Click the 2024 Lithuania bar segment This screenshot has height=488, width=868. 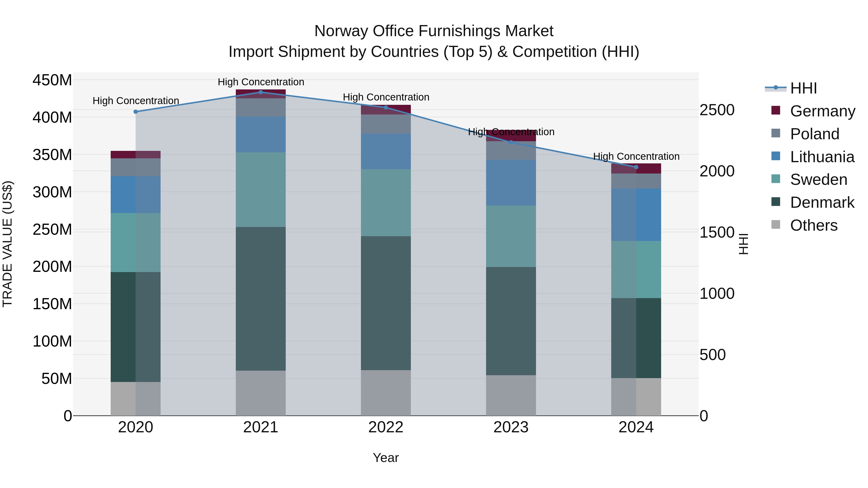pos(636,215)
